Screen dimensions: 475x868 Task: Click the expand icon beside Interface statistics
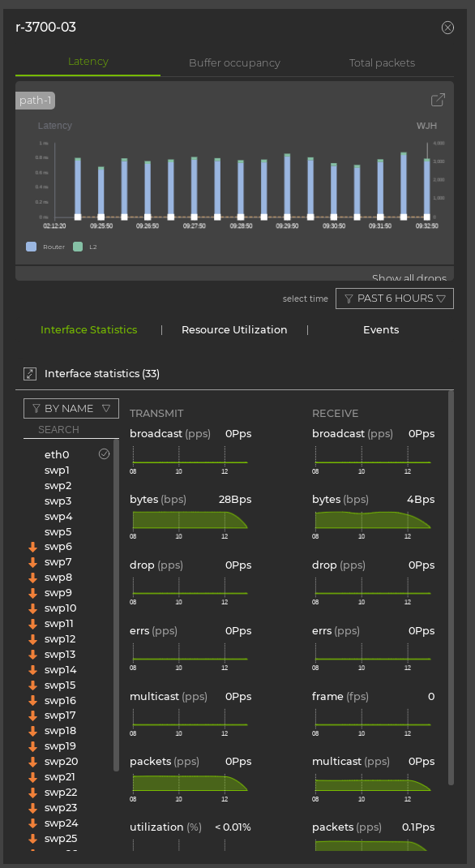point(30,374)
